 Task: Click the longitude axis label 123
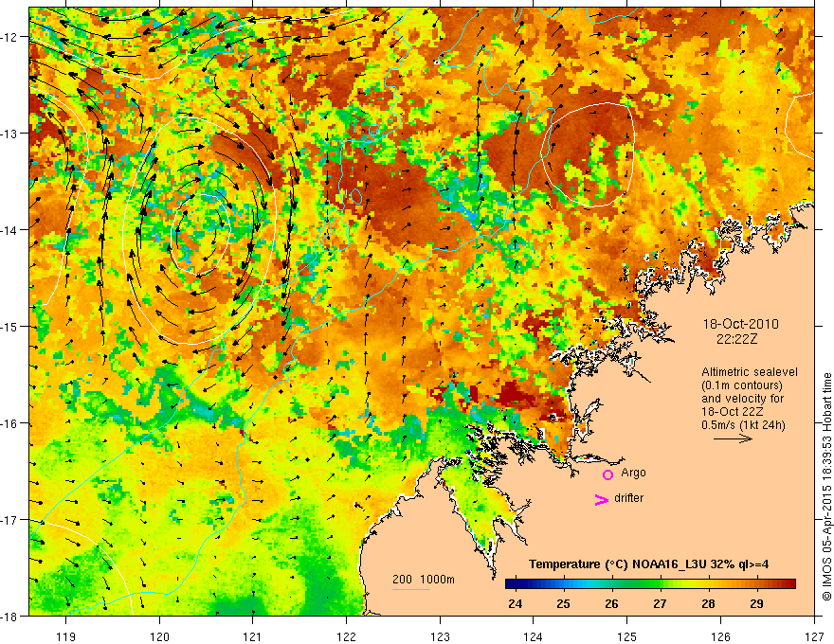click(x=440, y=636)
